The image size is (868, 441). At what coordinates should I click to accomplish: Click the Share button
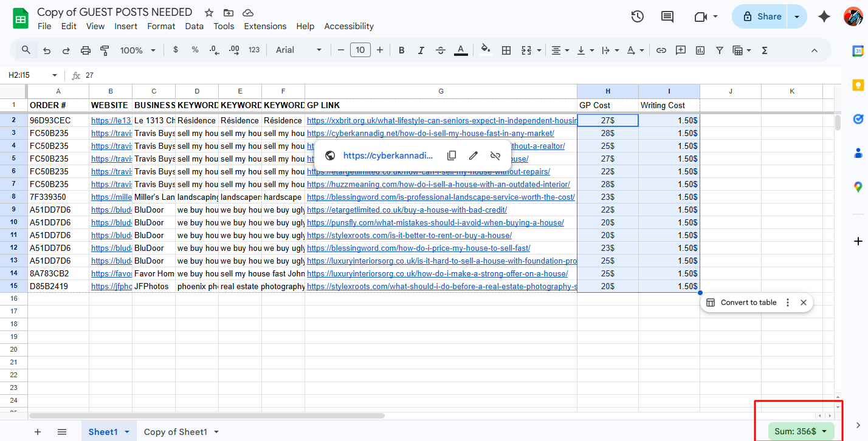click(x=761, y=17)
